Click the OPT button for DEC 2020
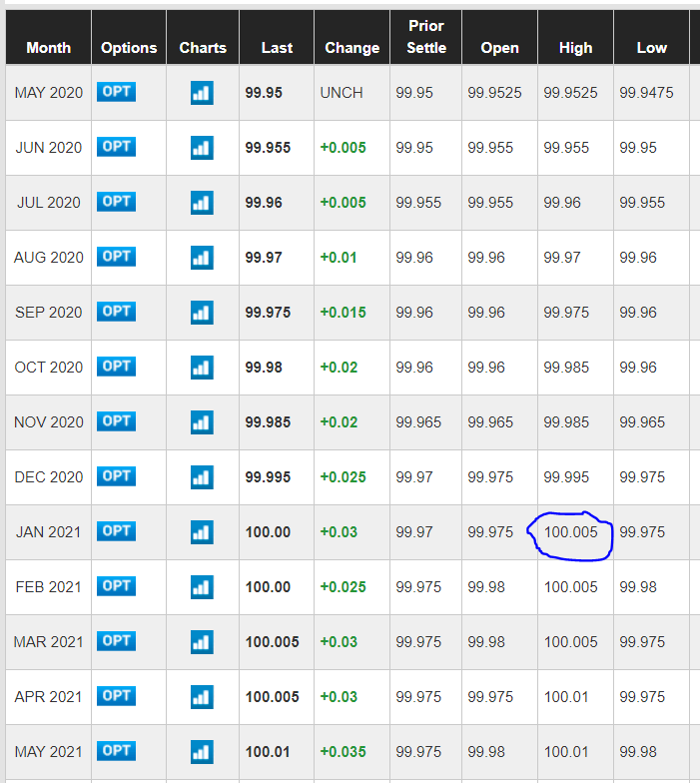 (116, 476)
